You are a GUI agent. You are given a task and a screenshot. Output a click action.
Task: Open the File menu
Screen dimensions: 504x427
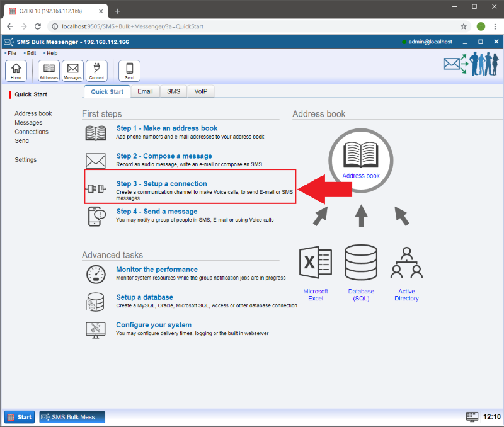pyautogui.click(x=11, y=53)
